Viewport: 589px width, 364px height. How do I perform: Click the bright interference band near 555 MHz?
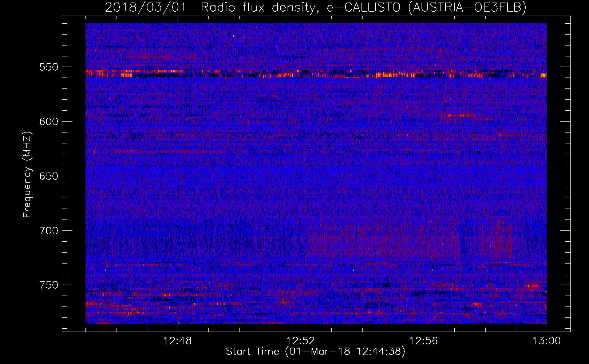click(316, 74)
